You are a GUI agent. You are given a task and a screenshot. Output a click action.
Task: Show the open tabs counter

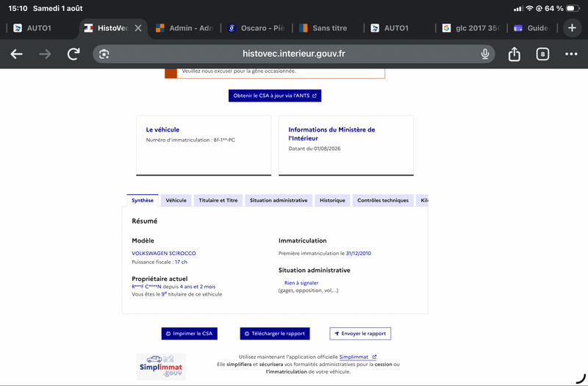click(x=542, y=54)
